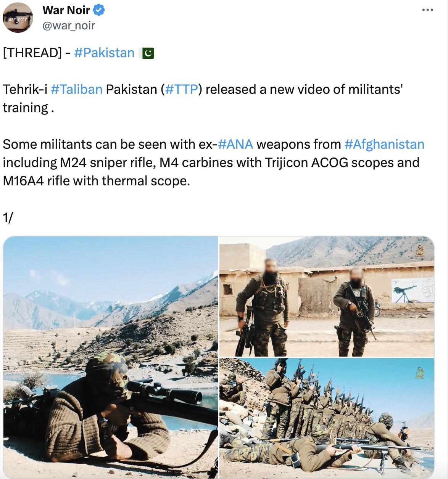
Task: Open the #Pakistan hashtag
Action: tap(104, 53)
